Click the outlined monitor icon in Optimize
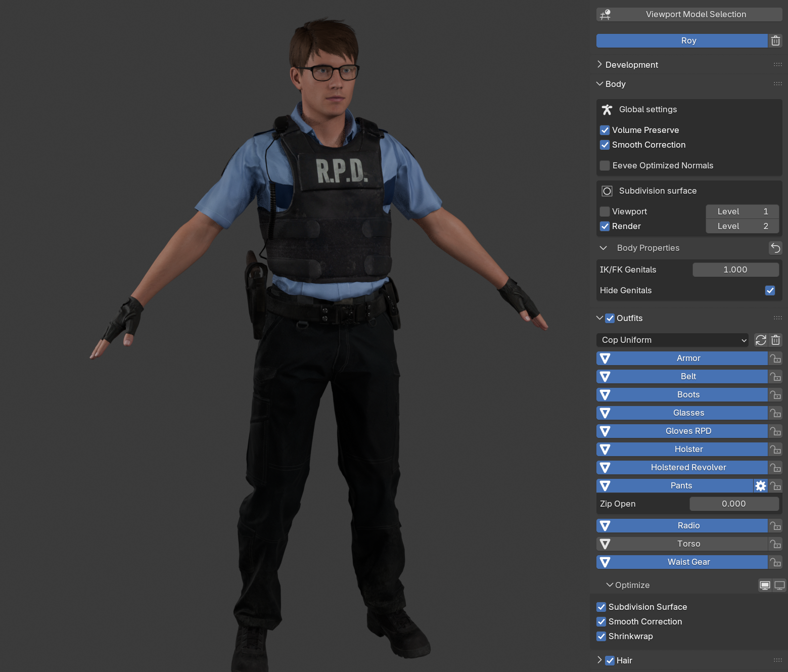 pyautogui.click(x=780, y=586)
